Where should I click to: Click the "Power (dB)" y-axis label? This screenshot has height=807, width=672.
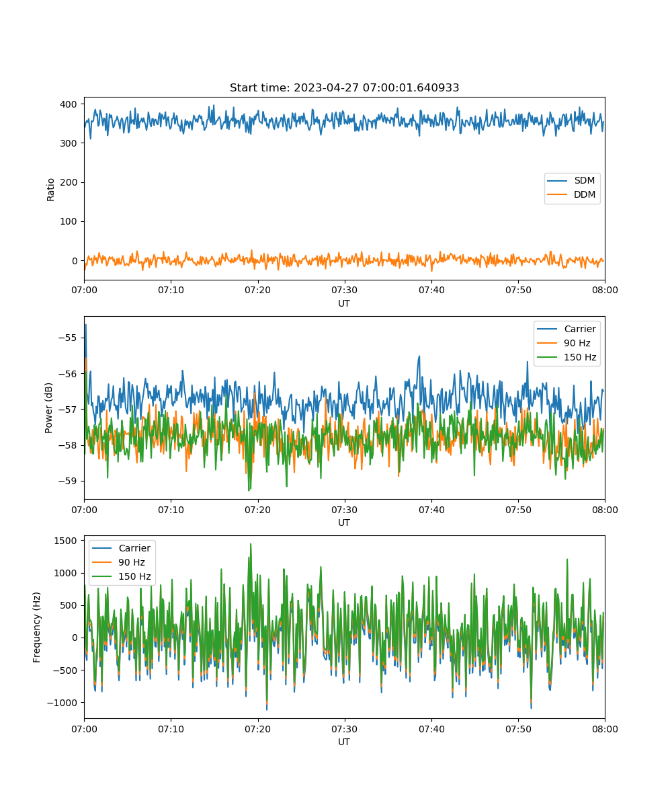(49, 408)
